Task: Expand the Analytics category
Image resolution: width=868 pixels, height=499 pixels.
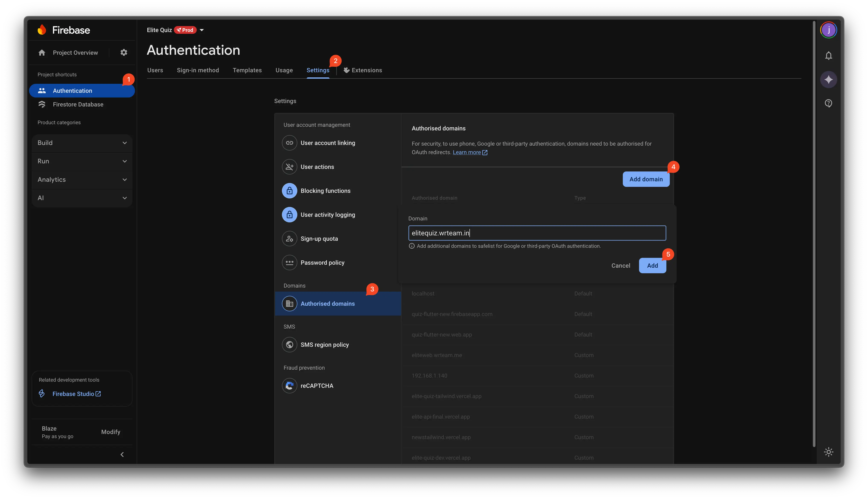Action: [x=82, y=180]
